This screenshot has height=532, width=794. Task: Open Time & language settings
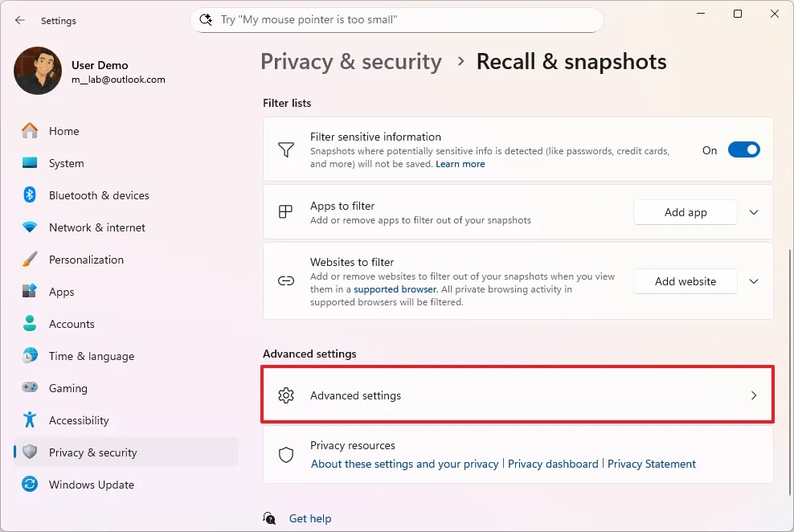(x=90, y=356)
